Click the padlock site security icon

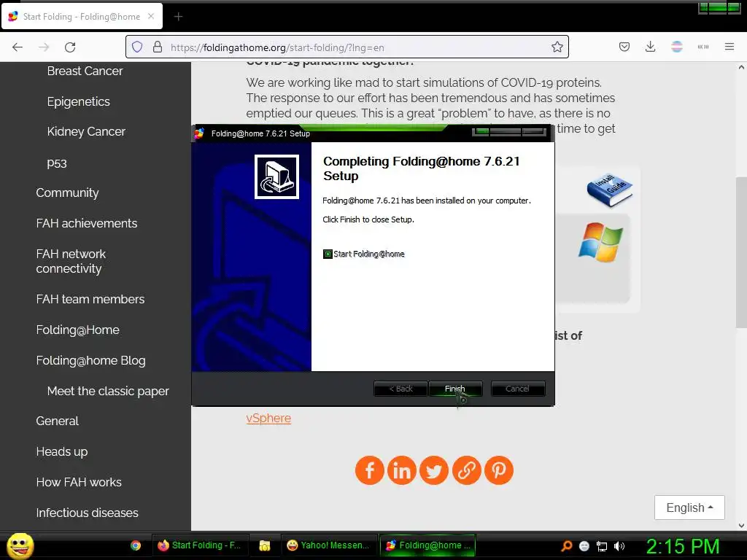click(x=158, y=47)
